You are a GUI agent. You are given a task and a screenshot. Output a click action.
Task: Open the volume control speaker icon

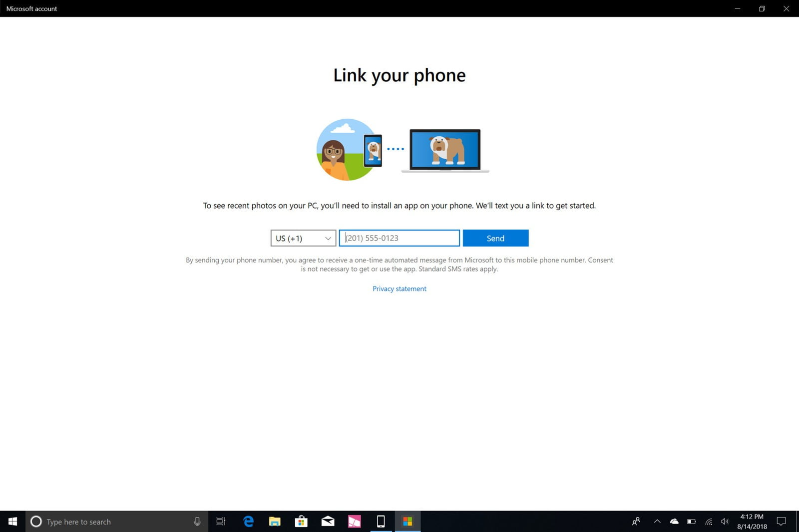click(725, 522)
